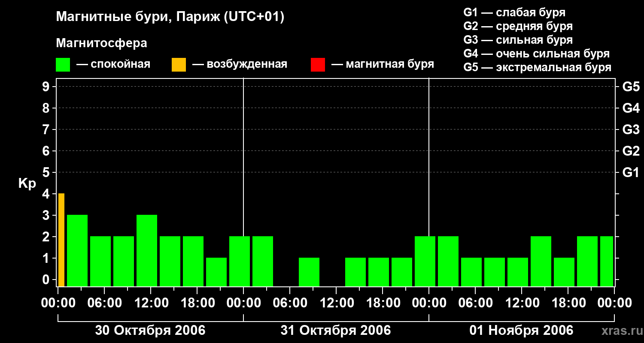Viewport: 644px width, 343px height.
Task: Select the Kp axis value 9
Action: pyautogui.click(x=47, y=87)
